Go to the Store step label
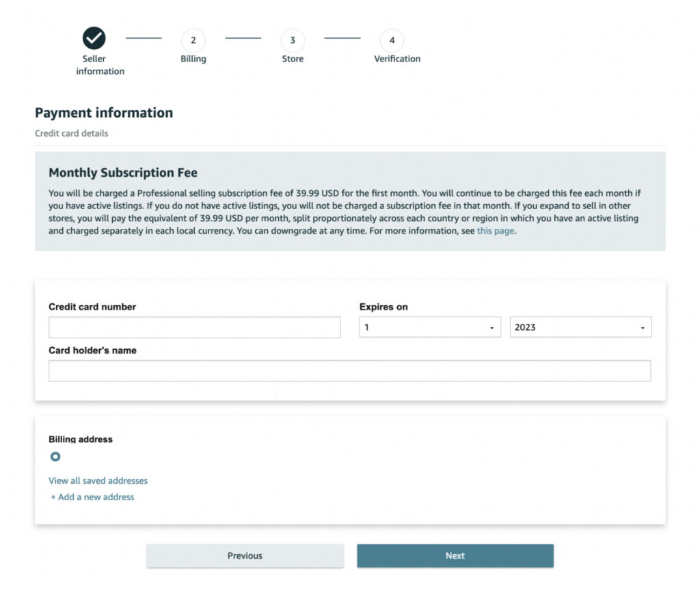 point(293,59)
